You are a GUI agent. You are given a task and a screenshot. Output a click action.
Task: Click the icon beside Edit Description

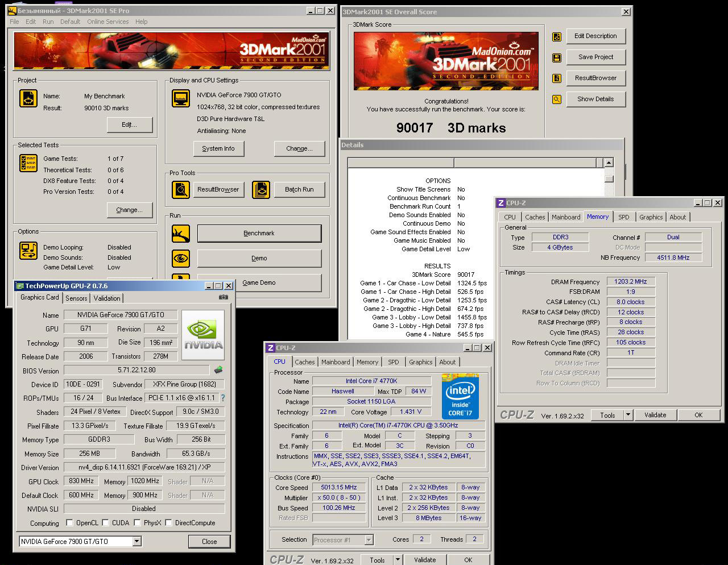pyautogui.click(x=557, y=36)
